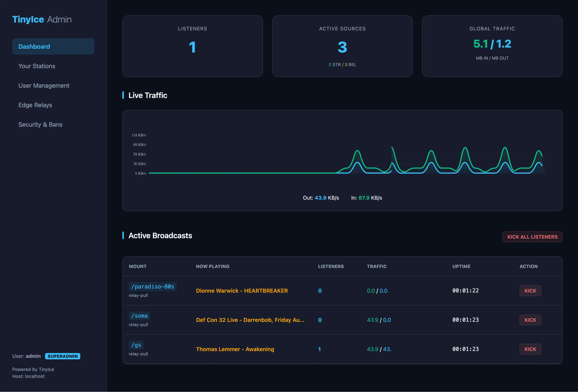Select the Active Sources stat card
578x392 pixels.
(x=342, y=46)
